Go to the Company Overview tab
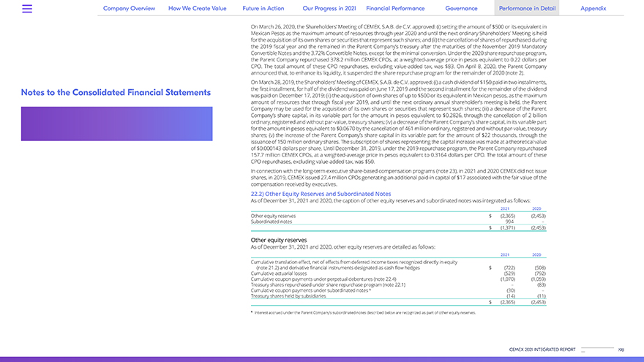This screenshot has width=644, height=362. click(x=129, y=9)
